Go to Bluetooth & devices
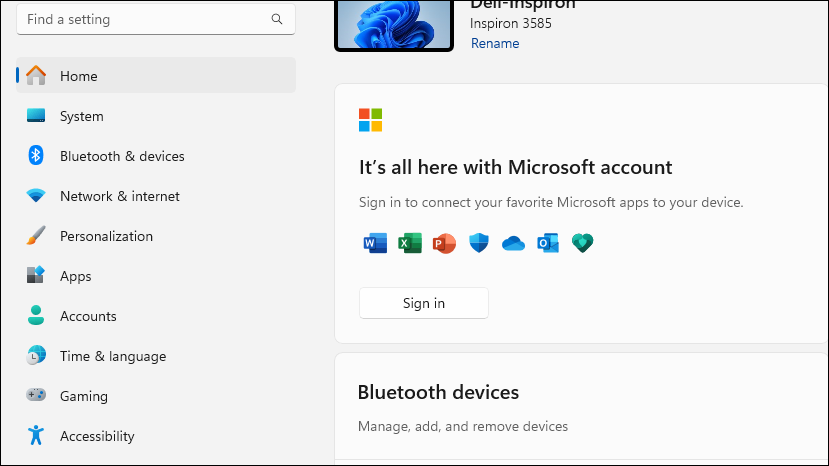The image size is (829, 466). 156,156
